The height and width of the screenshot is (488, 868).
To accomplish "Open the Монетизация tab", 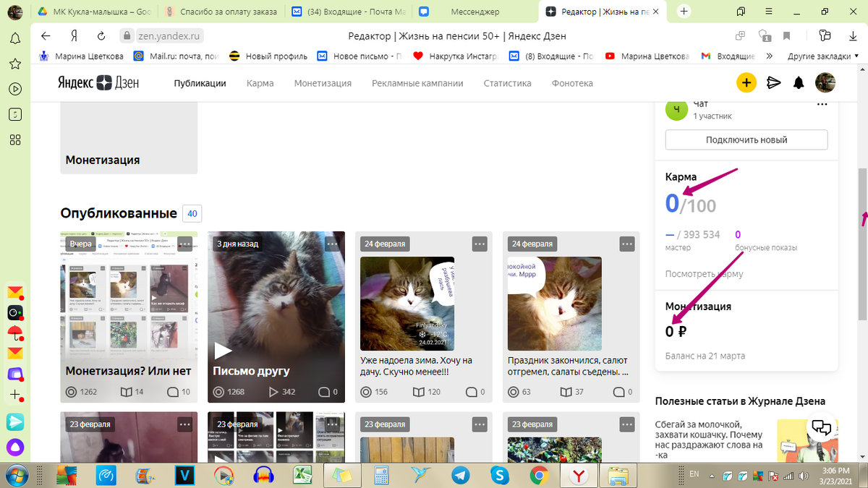I will [x=323, y=83].
